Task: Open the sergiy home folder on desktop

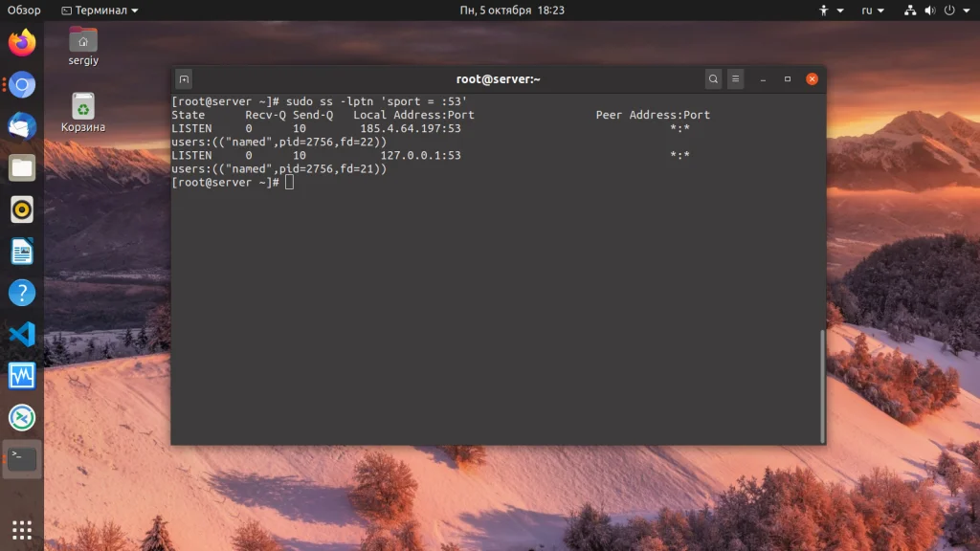Action: [83, 46]
